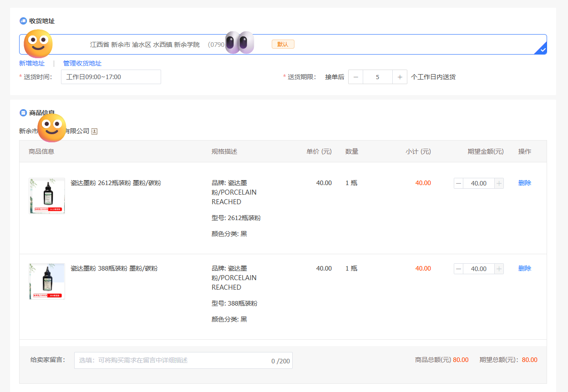Focus the 给卖家留言 message box
568x392 pixels.
tap(183, 360)
